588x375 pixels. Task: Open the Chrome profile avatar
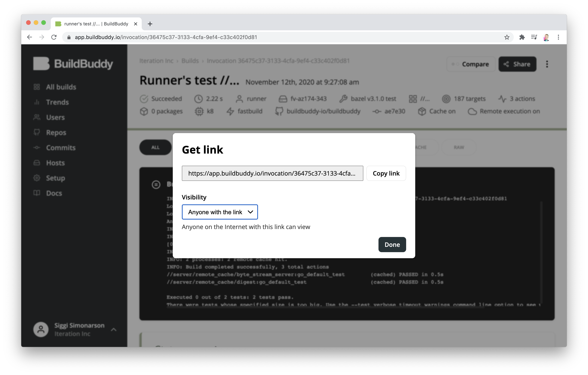click(546, 37)
